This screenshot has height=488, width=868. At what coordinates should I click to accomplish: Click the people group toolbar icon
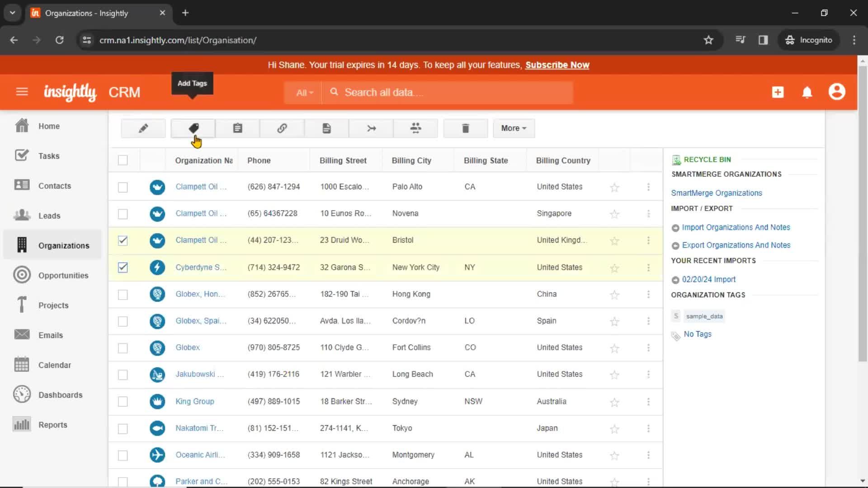415,128
